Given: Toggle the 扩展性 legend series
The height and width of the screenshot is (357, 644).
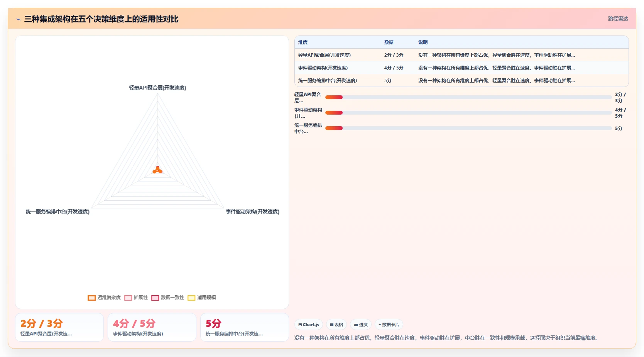Looking at the screenshot, I should pos(136,298).
